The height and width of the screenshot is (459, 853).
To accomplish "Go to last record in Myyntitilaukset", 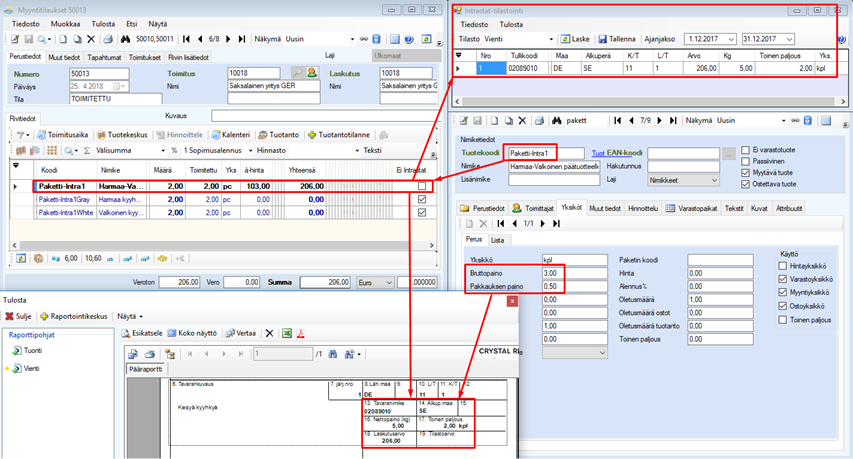I will click(x=242, y=39).
